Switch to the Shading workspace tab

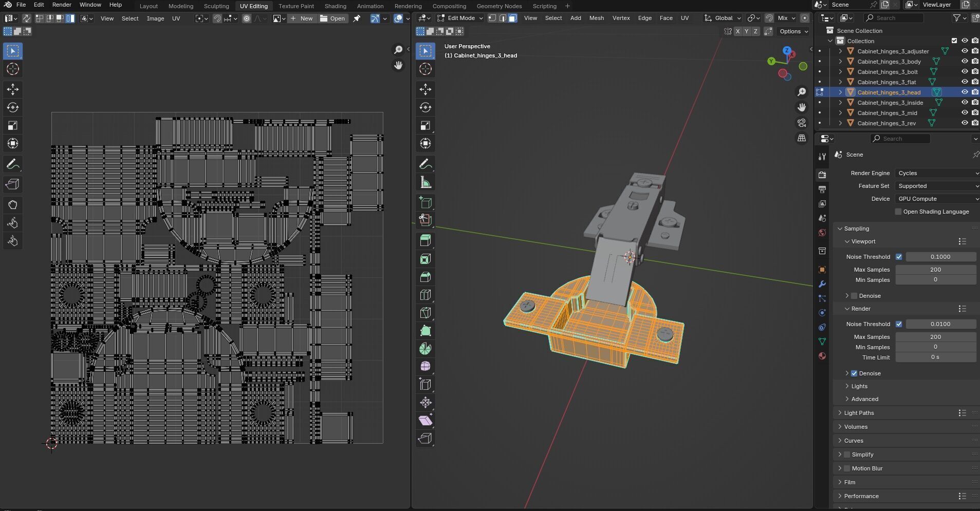[335, 6]
